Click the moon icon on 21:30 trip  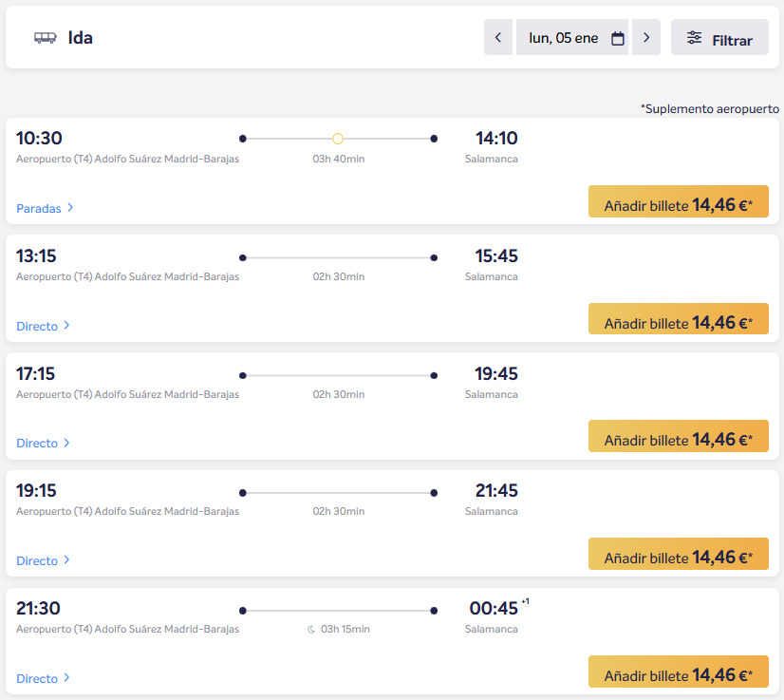310,629
